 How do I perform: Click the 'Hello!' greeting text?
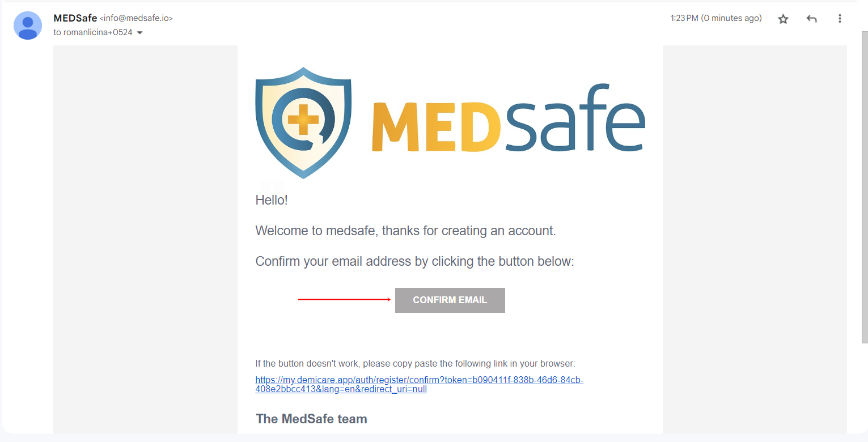pos(272,200)
